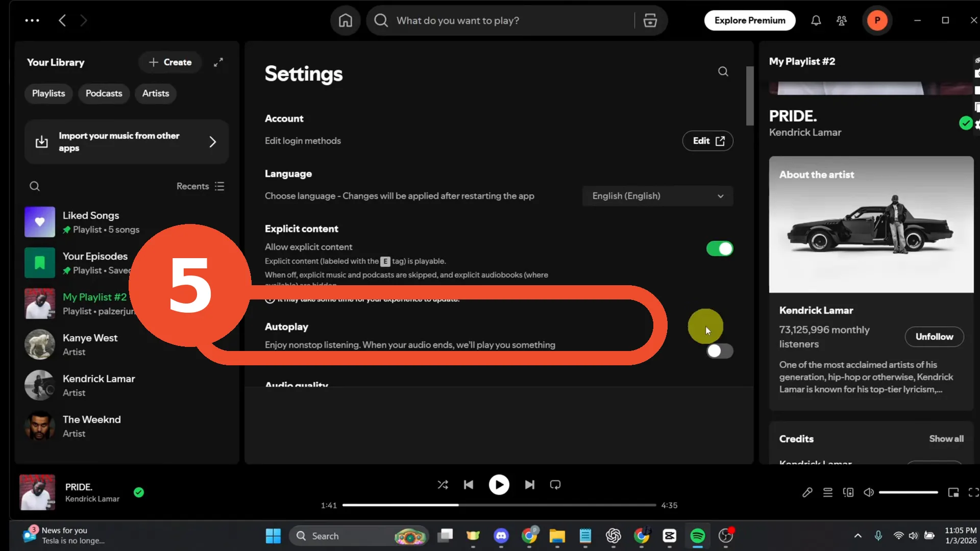980x551 pixels.
Task: Expand Import your music from other apps
Action: 127,142
